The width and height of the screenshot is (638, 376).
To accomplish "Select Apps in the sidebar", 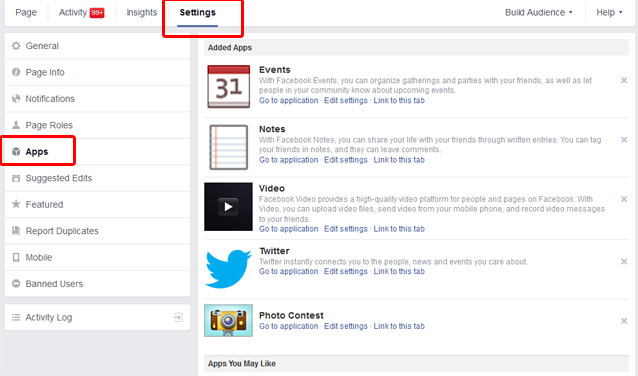I will pos(97,151).
